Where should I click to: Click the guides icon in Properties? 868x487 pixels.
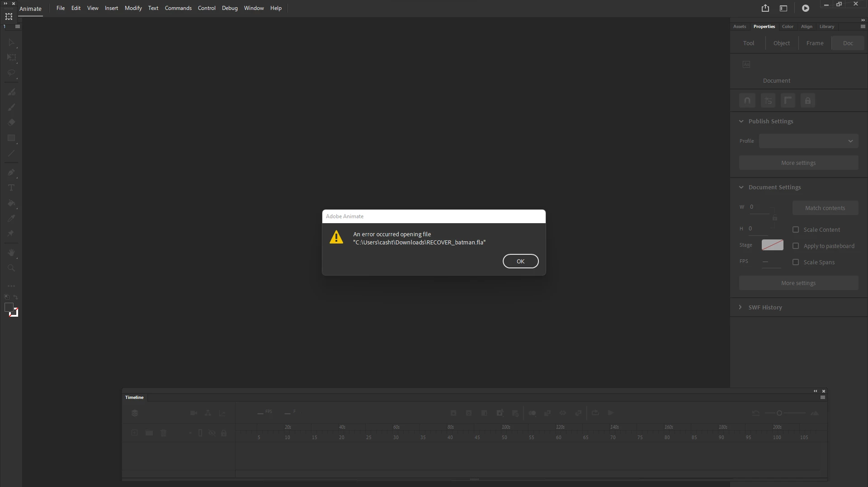pos(768,100)
